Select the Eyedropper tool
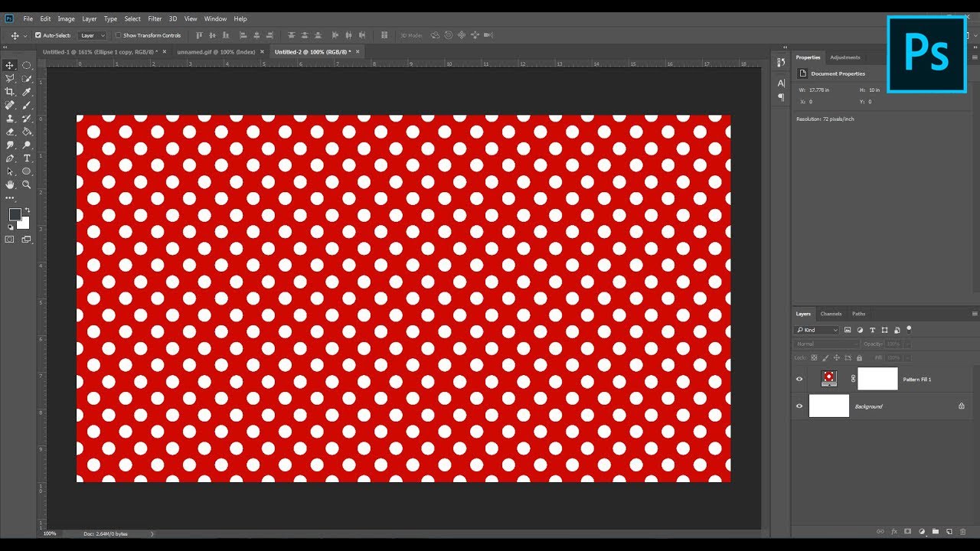 click(x=27, y=92)
